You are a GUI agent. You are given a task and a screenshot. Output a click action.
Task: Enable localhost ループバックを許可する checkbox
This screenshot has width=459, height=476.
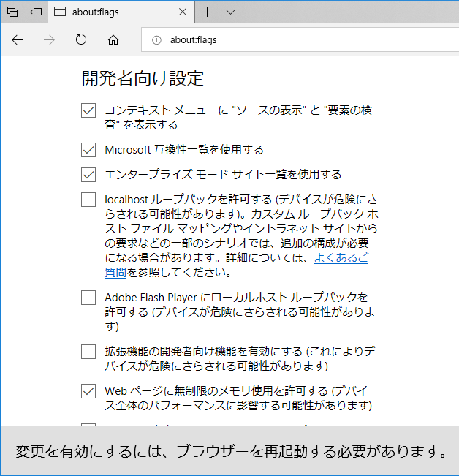[88, 200]
